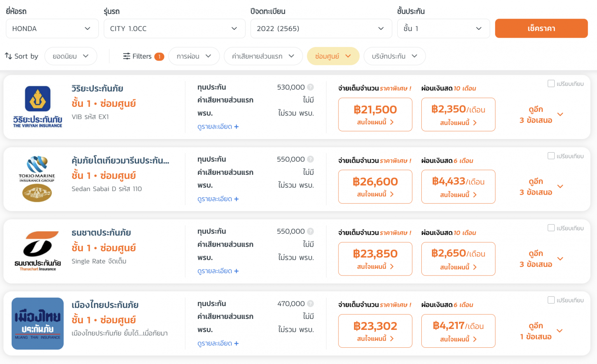Tick the compare checkbox for Muang Thai plan

tap(551, 300)
